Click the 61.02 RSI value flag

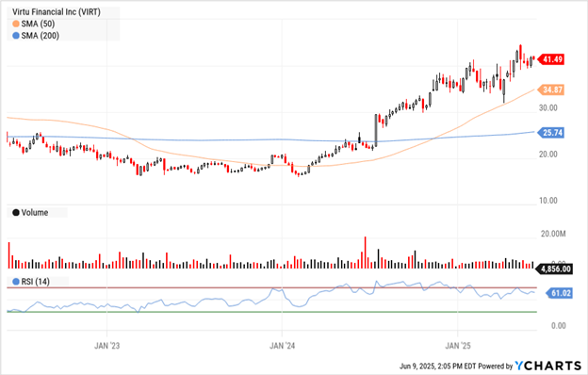point(559,293)
